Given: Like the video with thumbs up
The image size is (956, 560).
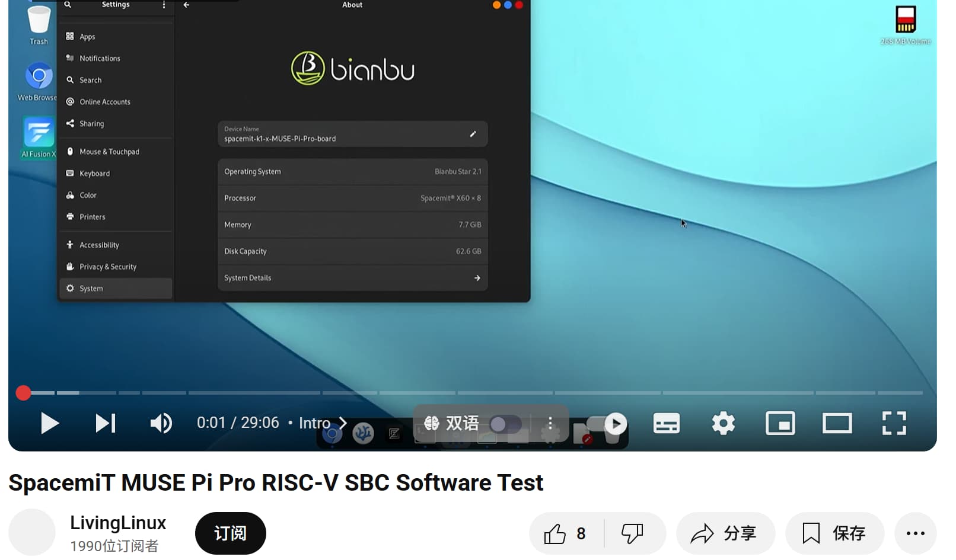Looking at the screenshot, I should coord(566,533).
